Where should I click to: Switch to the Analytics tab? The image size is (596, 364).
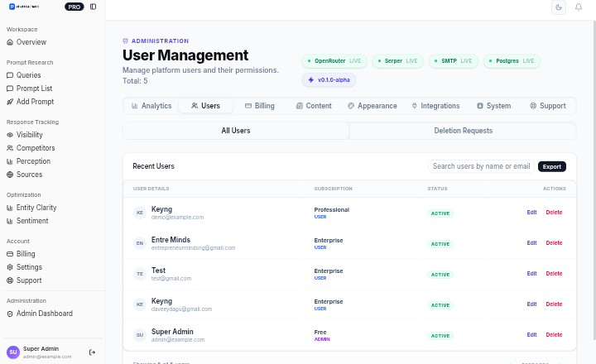tap(151, 106)
